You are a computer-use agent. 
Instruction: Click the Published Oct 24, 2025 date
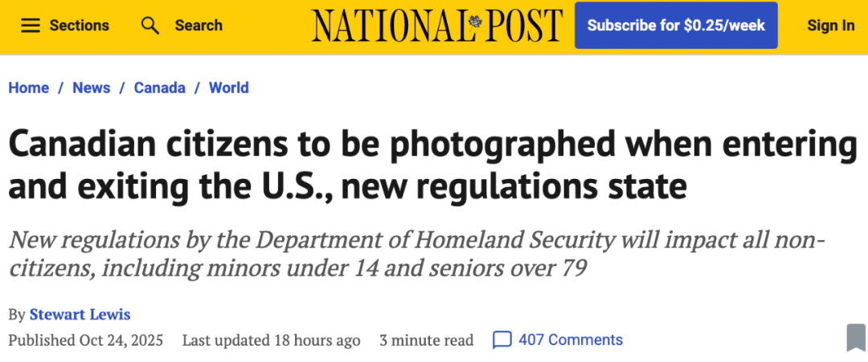(x=86, y=340)
